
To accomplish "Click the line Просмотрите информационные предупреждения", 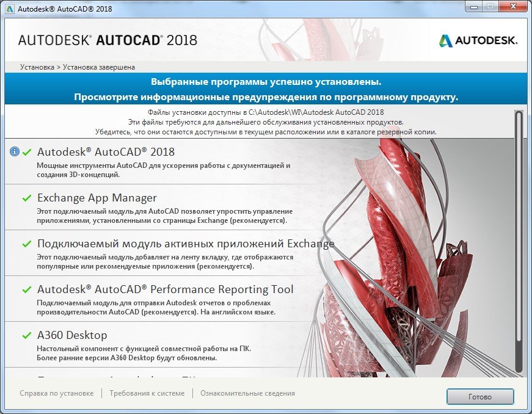I will coord(266,97).
